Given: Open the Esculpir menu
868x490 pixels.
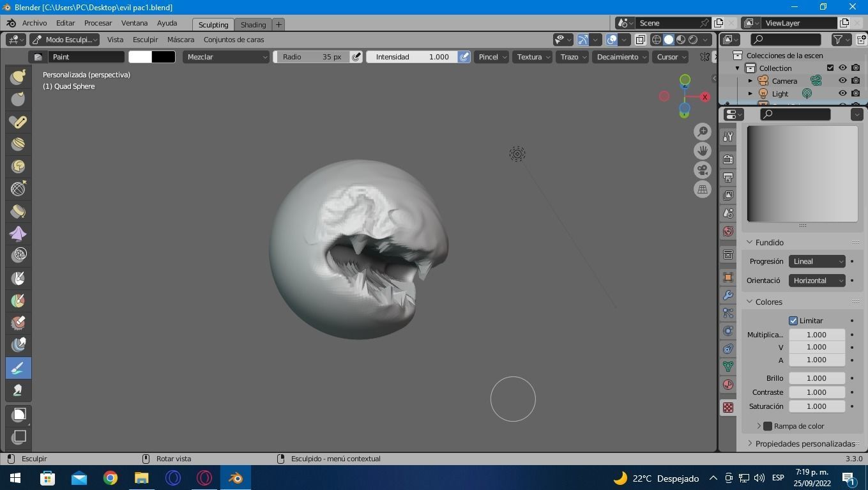Looking at the screenshot, I should pos(145,40).
